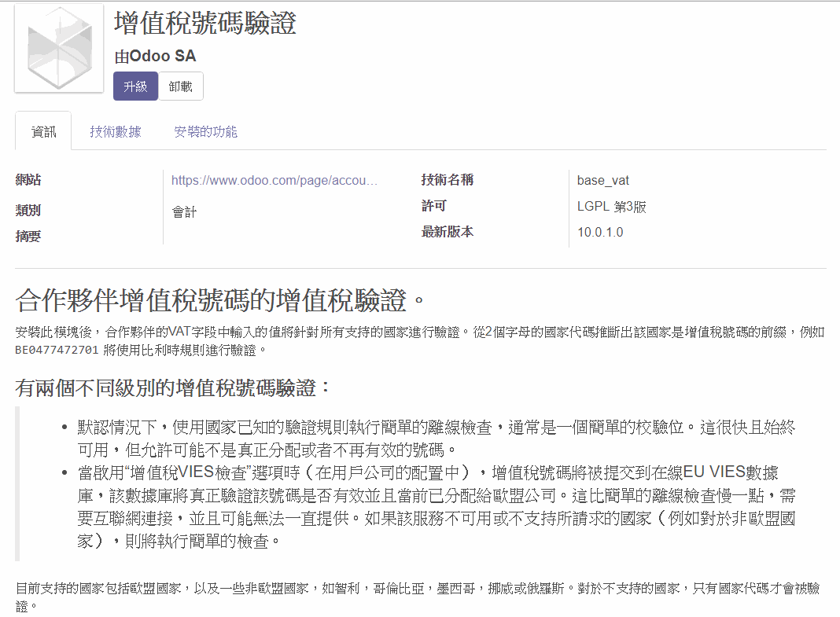Click the 卸載 uninstall button
This screenshot has width=840, height=617.
[181, 86]
